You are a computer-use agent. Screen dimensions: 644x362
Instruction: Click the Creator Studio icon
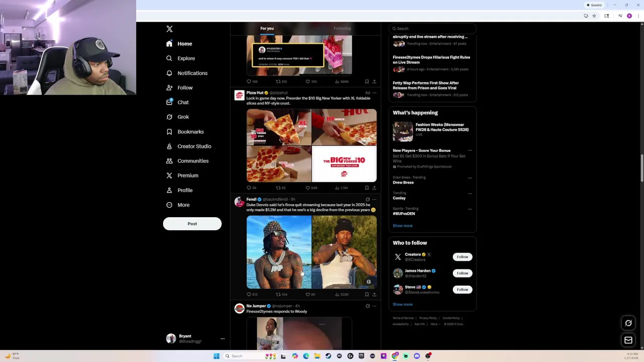(170, 146)
